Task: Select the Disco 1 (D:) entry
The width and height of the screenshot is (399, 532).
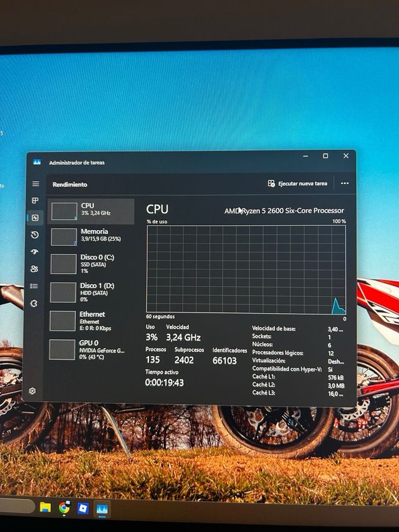Action: [90, 292]
